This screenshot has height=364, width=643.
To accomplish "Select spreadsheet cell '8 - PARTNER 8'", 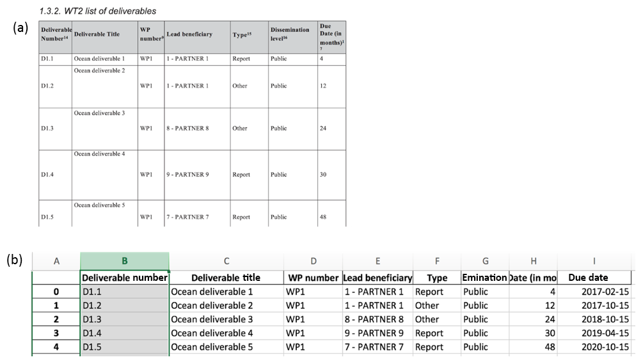I will [377, 319].
